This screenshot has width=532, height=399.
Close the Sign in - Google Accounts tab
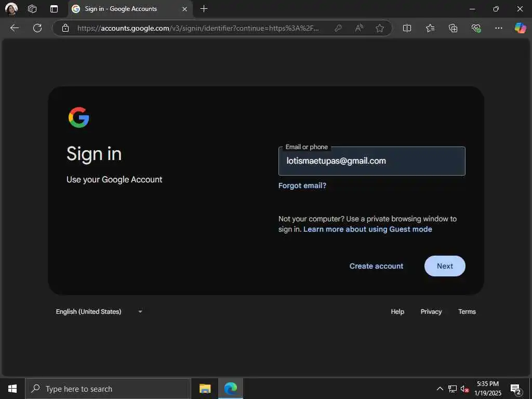click(184, 9)
